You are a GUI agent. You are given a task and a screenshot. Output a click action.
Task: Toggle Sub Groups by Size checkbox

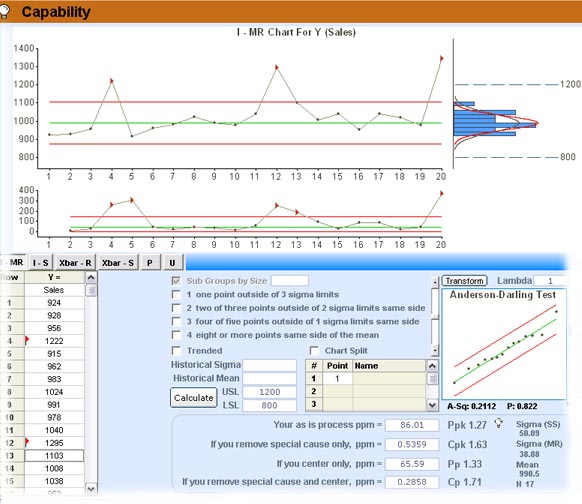click(x=176, y=281)
